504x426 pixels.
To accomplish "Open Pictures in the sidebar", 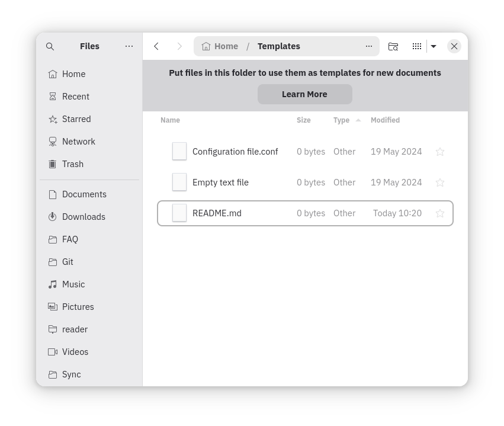I will [89, 307].
